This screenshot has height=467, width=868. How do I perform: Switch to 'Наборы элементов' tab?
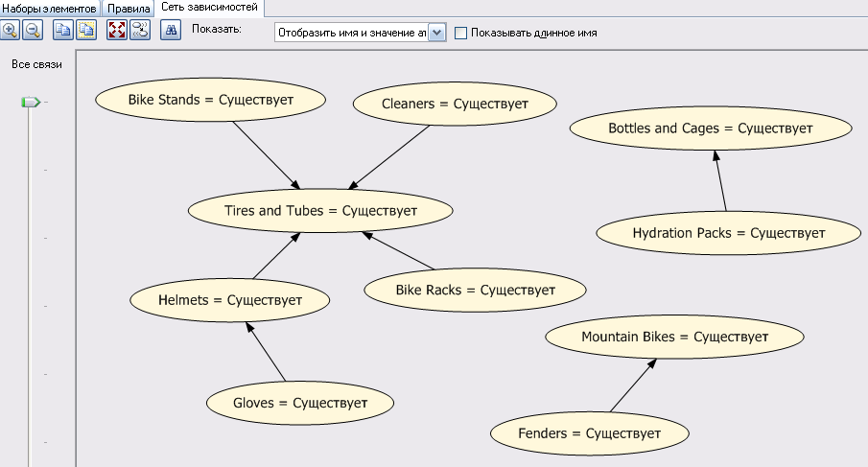point(50,9)
